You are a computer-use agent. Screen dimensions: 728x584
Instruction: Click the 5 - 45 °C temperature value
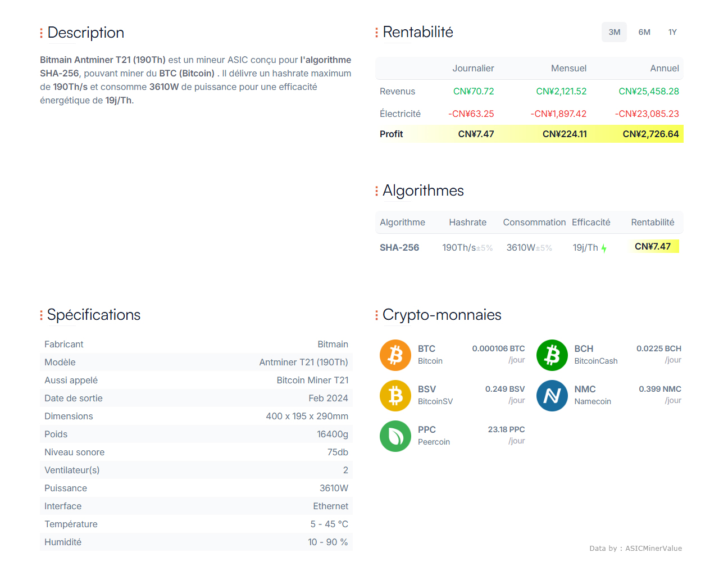tap(329, 524)
